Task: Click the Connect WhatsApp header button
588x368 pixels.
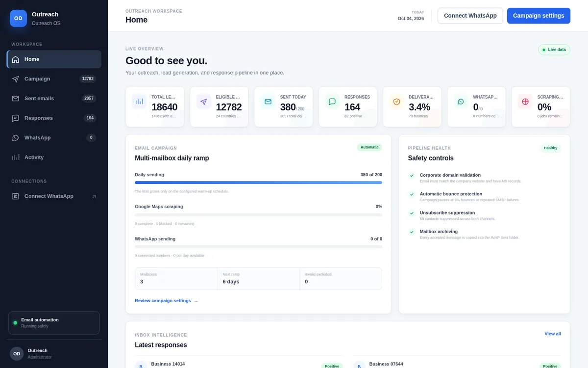Action: point(470,16)
